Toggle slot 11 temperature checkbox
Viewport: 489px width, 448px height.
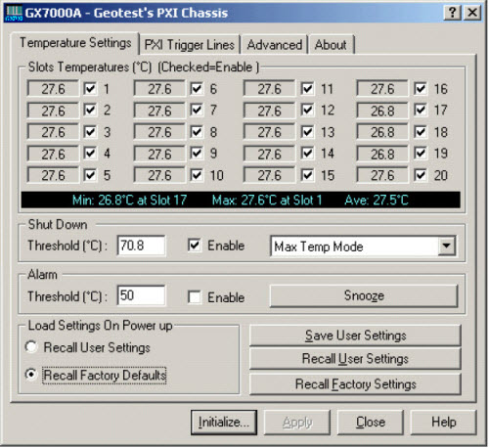307,89
